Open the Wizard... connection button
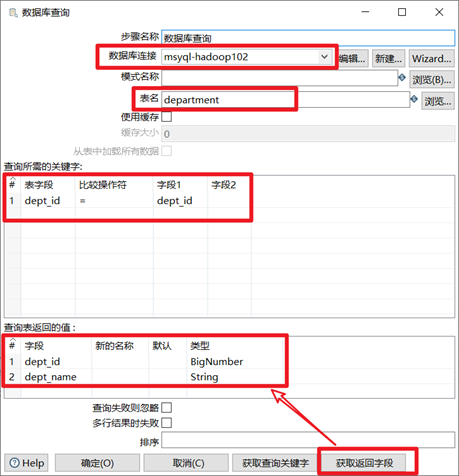The image size is (459, 476). [x=432, y=59]
